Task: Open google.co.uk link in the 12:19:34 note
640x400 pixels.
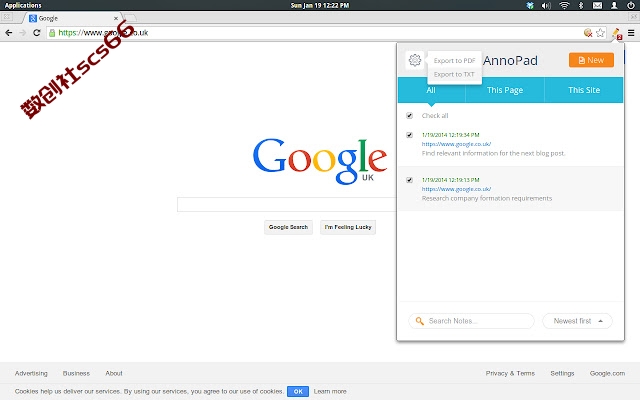Action: (456, 144)
